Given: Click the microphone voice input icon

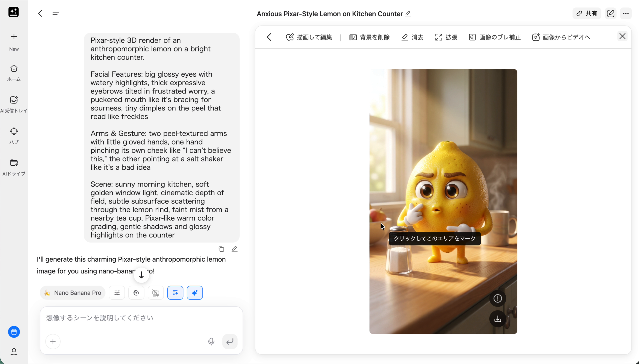Looking at the screenshot, I should click(211, 341).
